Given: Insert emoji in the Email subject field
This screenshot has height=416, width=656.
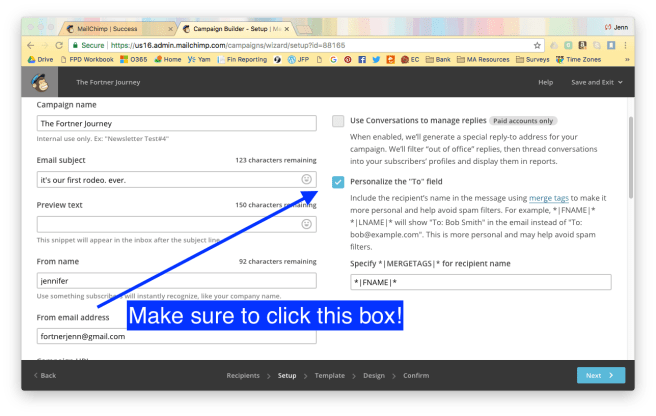Looking at the screenshot, I should click(306, 179).
